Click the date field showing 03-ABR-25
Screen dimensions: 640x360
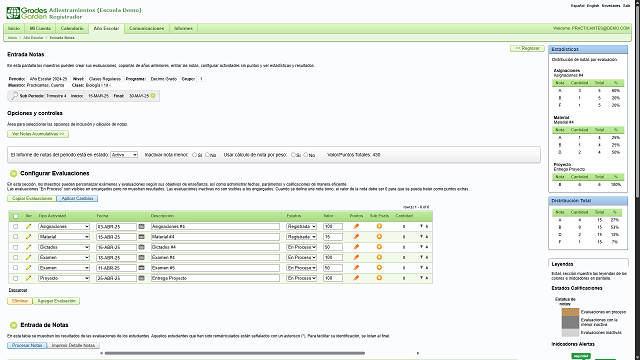pyautogui.click(x=116, y=227)
